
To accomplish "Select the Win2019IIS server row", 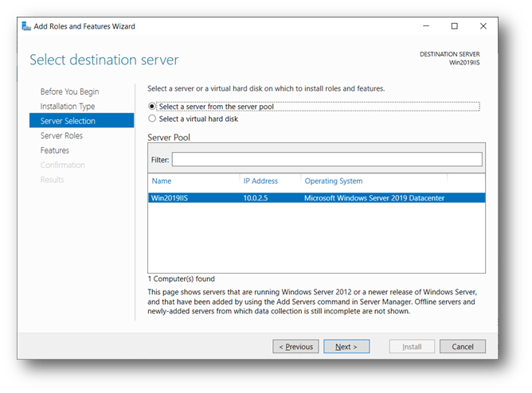I will (316, 198).
